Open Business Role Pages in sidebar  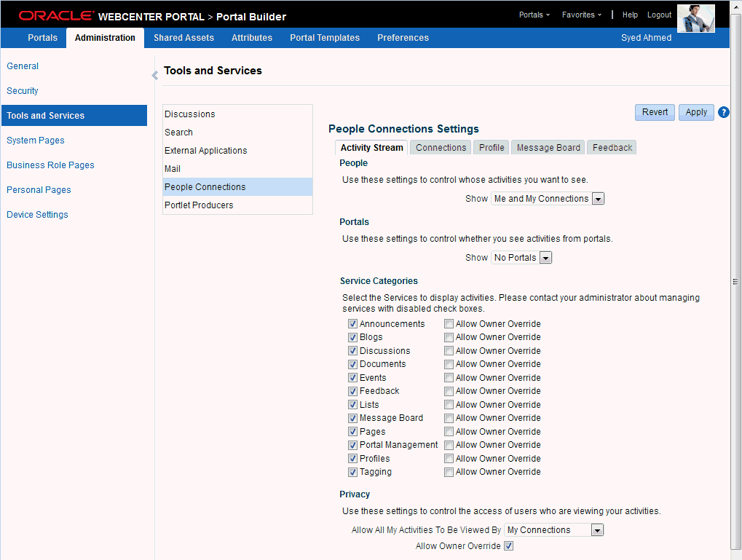pyautogui.click(x=51, y=165)
